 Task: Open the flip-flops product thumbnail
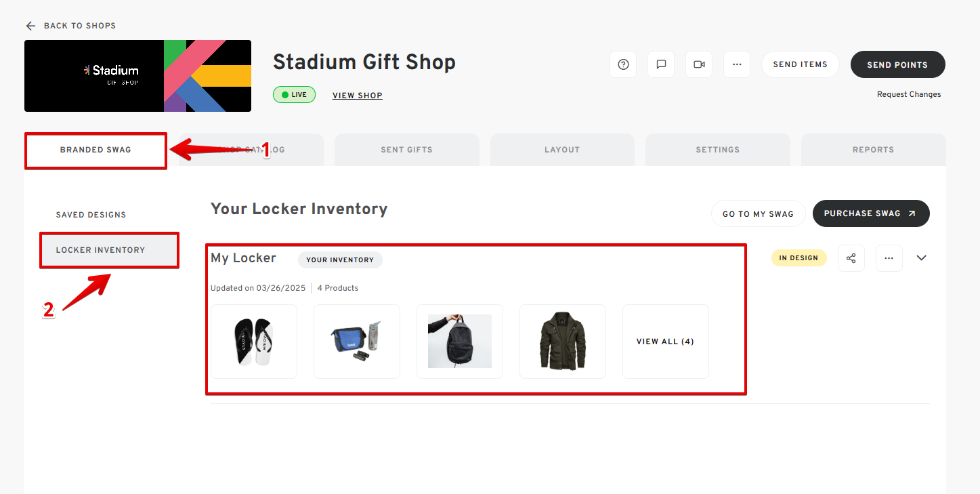pos(254,342)
